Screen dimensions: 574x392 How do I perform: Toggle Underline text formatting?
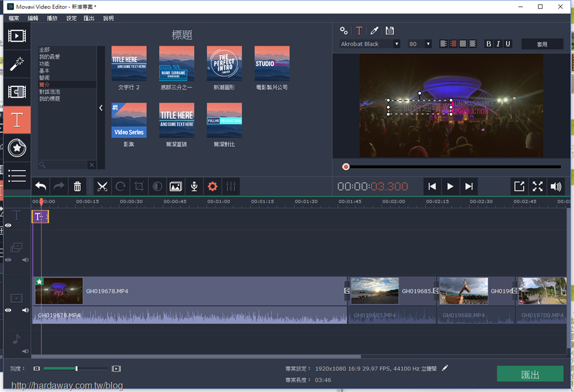point(508,44)
